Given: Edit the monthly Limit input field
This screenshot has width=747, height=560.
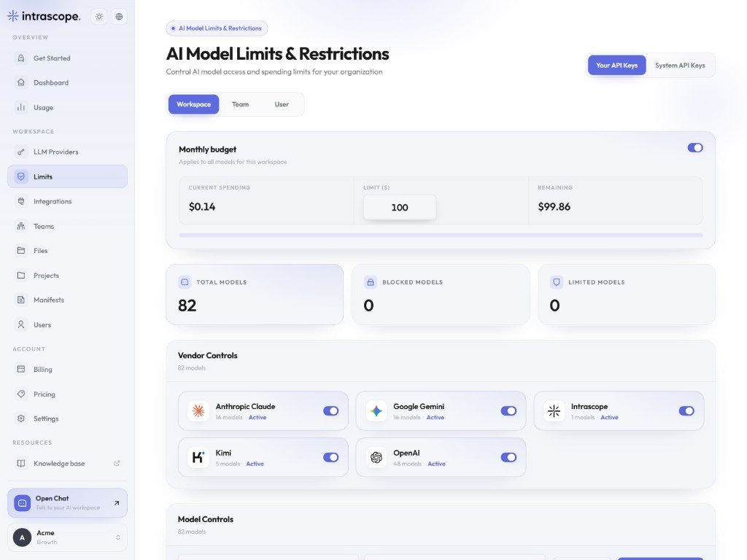Looking at the screenshot, I should click(x=400, y=207).
